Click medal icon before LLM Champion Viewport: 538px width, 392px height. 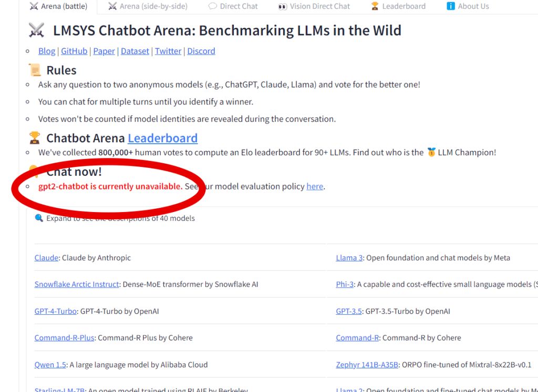[431, 152]
